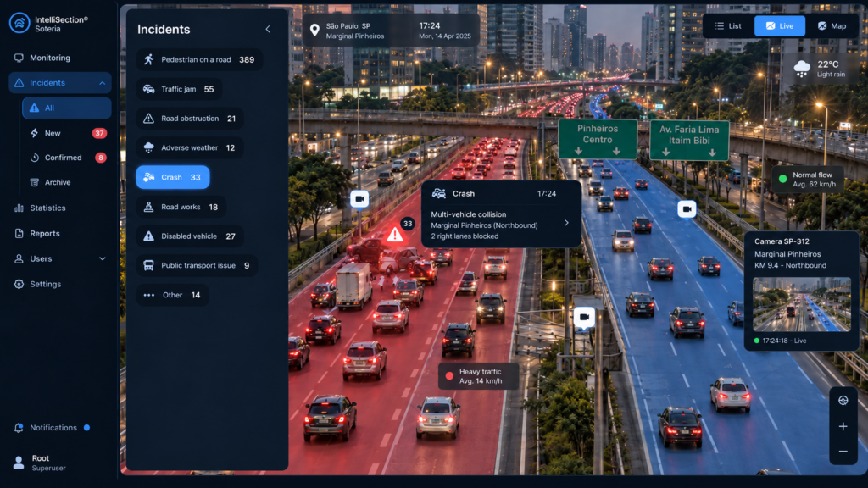Switch to Map view tab
868x488 pixels.
[x=832, y=26]
